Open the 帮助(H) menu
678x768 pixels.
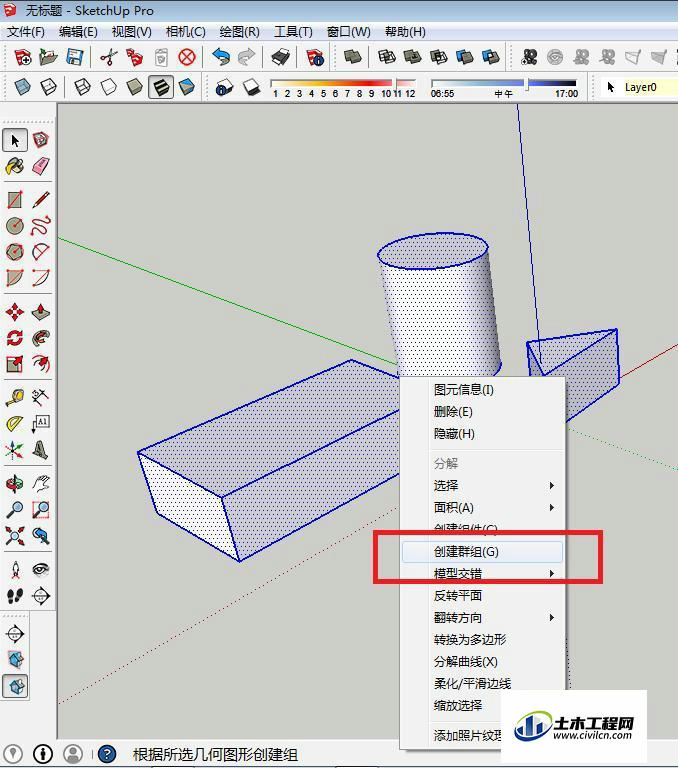pyautogui.click(x=405, y=32)
